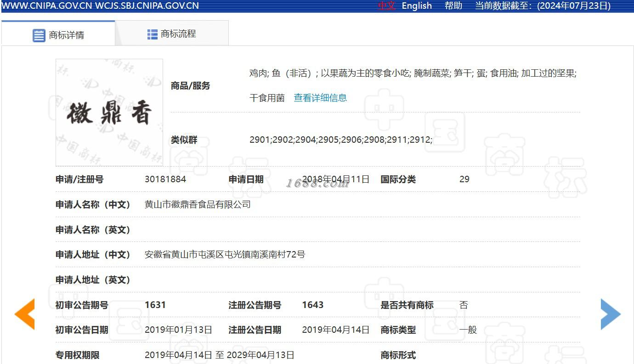Viewport: 634px width, 364px height.
Task: Select trademark type value 一般
Action: pyautogui.click(x=468, y=330)
